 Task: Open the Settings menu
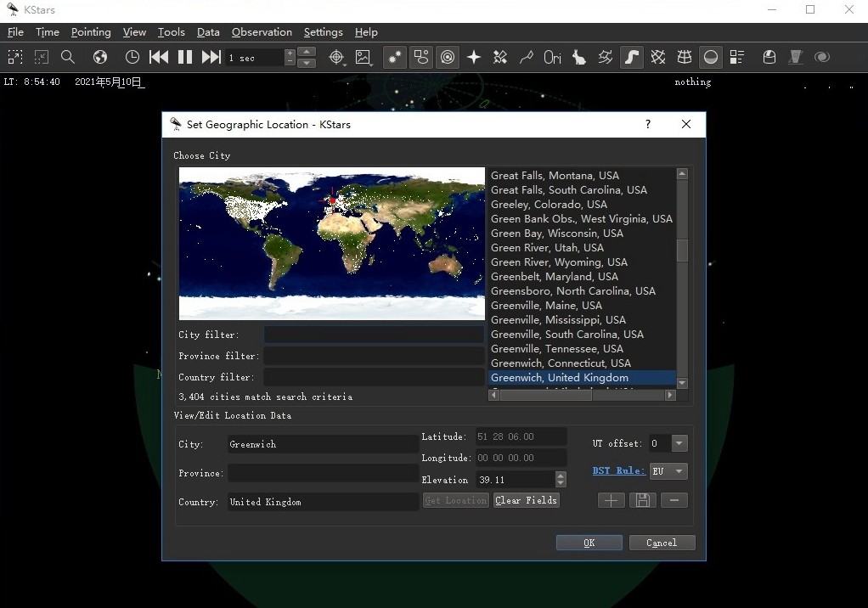pos(324,32)
